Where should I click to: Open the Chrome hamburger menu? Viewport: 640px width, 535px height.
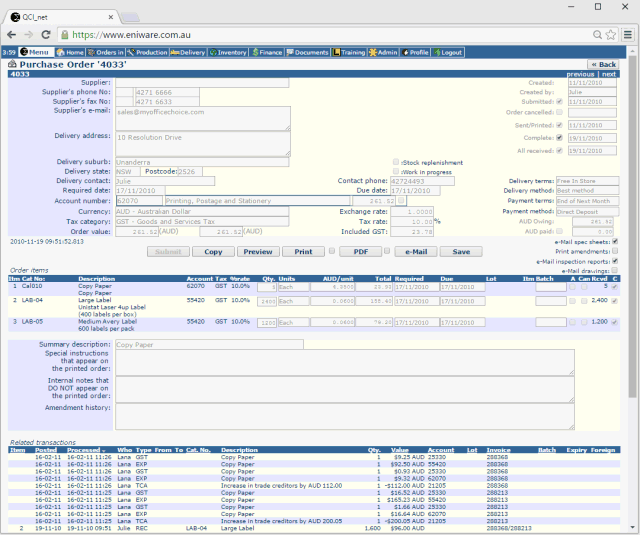[x=628, y=35]
